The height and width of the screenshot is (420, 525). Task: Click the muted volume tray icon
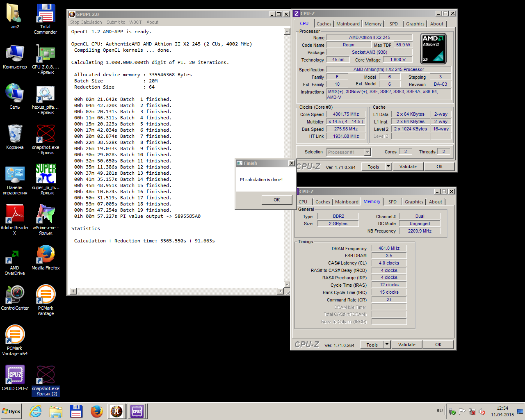(x=482, y=411)
